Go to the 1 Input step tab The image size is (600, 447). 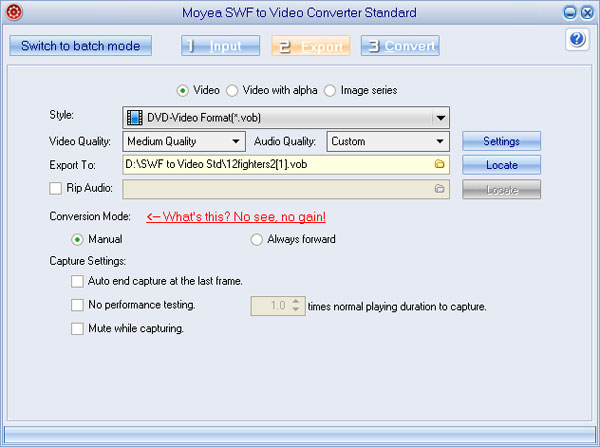pos(220,46)
